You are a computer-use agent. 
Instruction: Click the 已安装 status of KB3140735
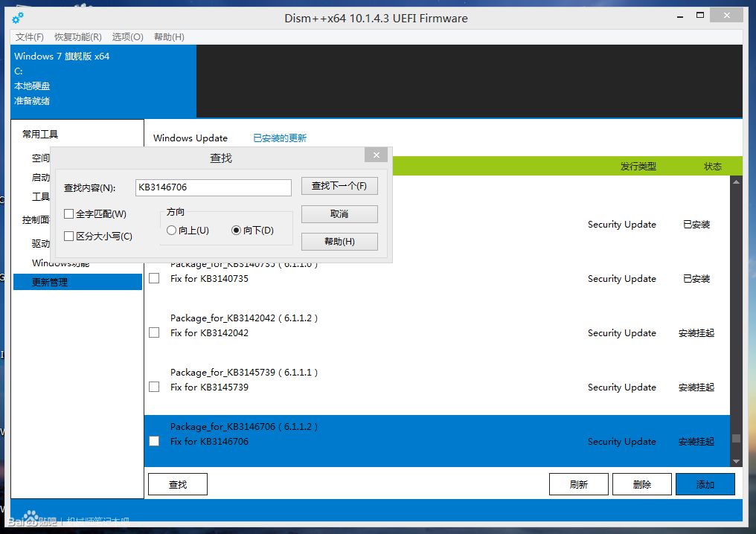coord(696,279)
